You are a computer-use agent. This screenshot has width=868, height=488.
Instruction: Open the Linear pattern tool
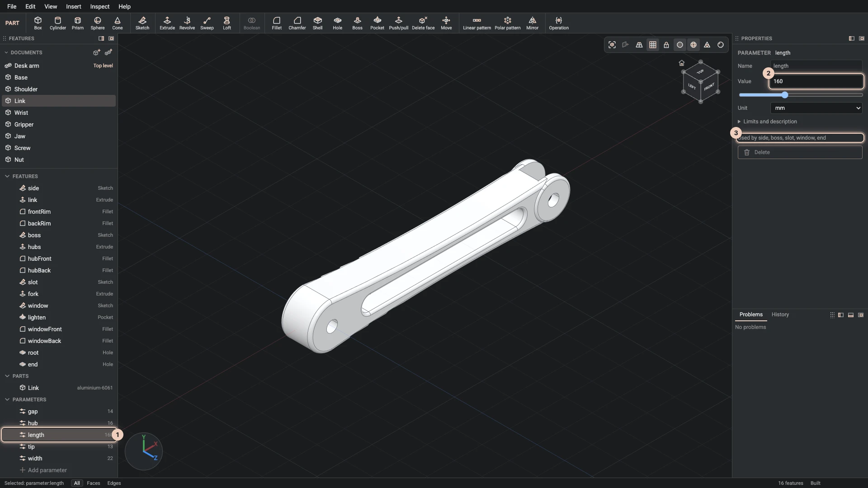pyautogui.click(x=477, y=23)
